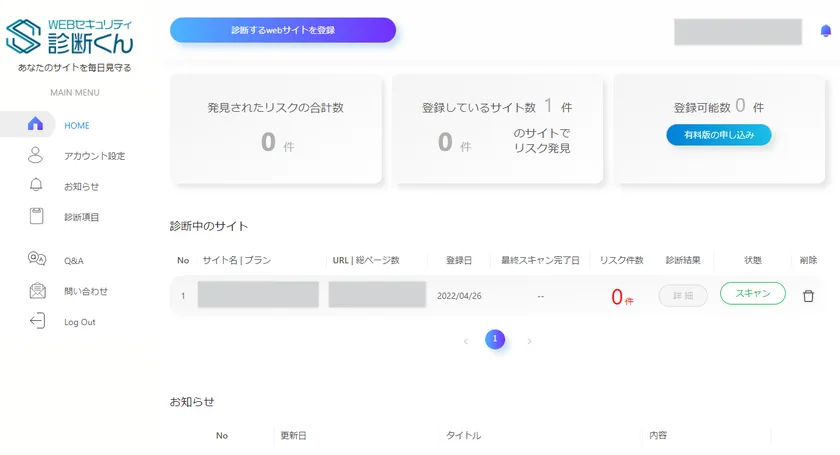Click the 有料版の申し込み button

[x=718, y=135]
